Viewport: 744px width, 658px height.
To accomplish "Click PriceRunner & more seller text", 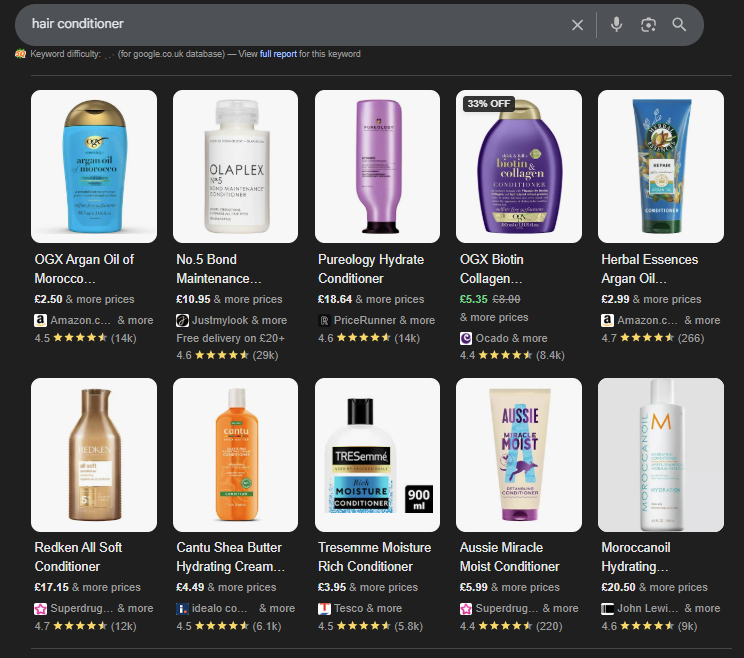I will 384,320.
